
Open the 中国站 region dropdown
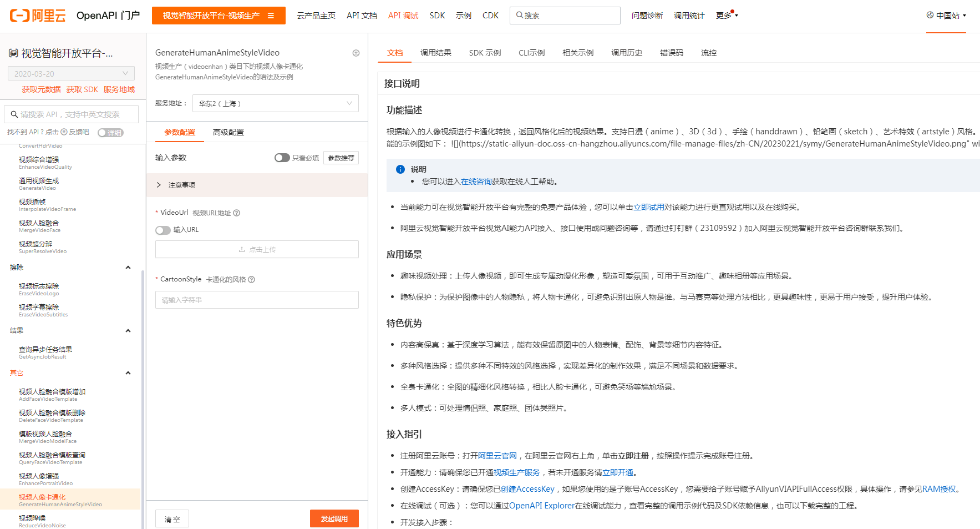click(x=946, y=16)
